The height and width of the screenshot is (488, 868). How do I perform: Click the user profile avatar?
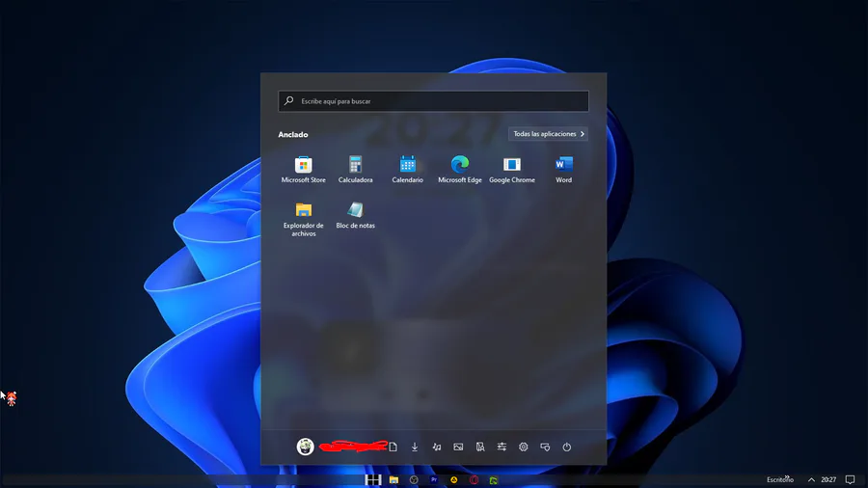coord(305,447)
